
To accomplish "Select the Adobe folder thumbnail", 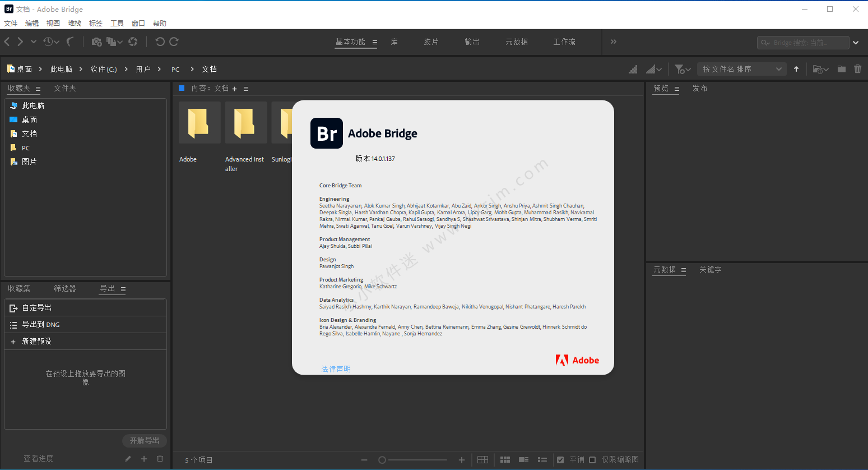I will coord(199,122).
